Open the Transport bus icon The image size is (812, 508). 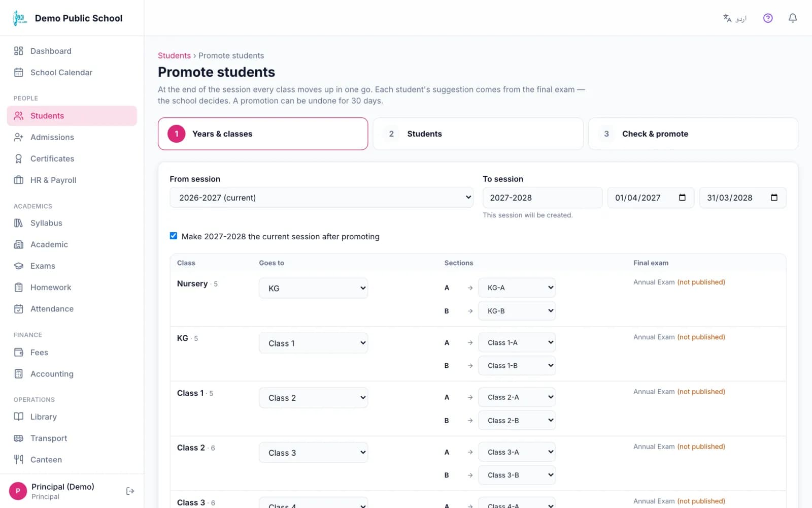(19, 438)
